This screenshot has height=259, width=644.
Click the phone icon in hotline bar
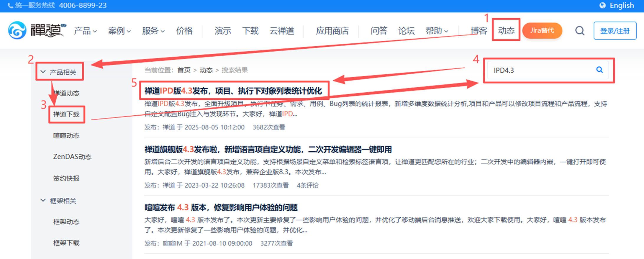click(x=10, y=6)
